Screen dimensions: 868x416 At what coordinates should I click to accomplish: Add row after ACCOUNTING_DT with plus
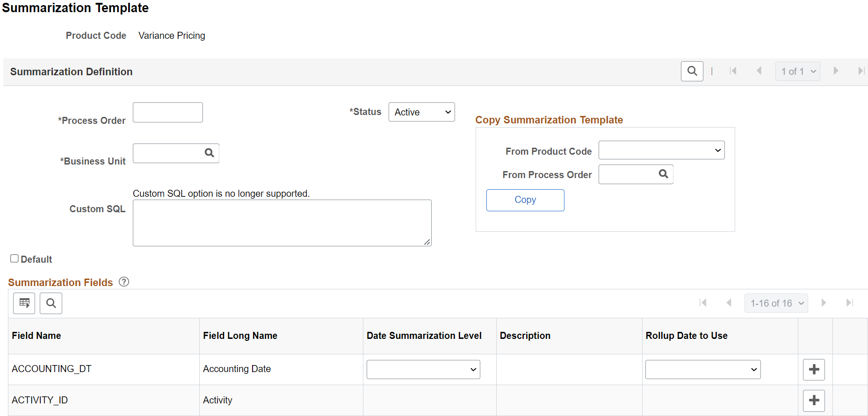pos(814,369)
